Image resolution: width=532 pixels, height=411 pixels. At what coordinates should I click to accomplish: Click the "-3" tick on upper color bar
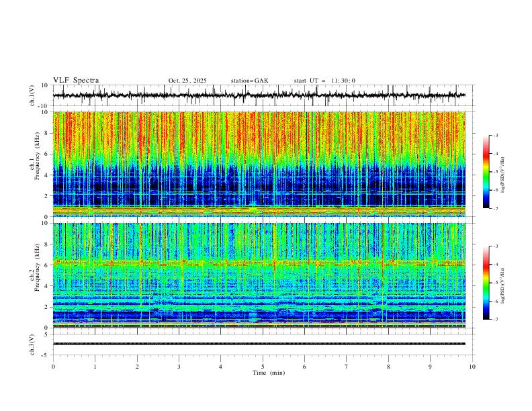click(495, 135)
